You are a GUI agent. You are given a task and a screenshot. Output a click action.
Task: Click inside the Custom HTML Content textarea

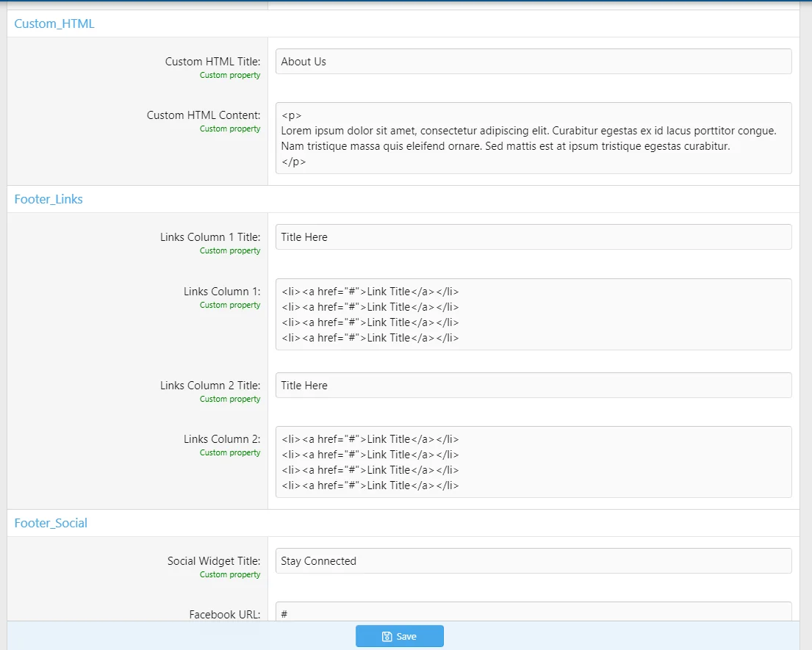[533, 138]
